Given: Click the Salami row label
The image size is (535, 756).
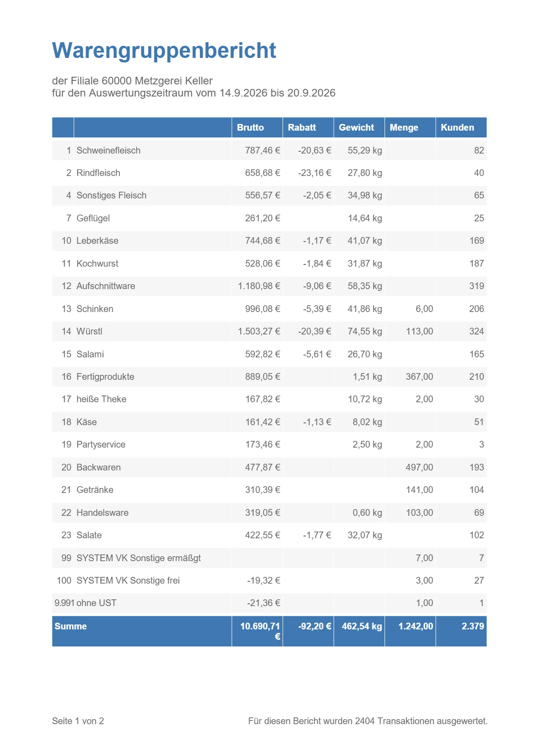Looking at the screenshot, I should point(90,354).
